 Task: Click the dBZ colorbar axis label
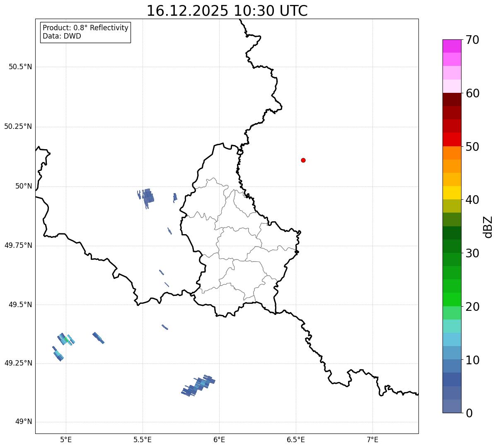488,227
